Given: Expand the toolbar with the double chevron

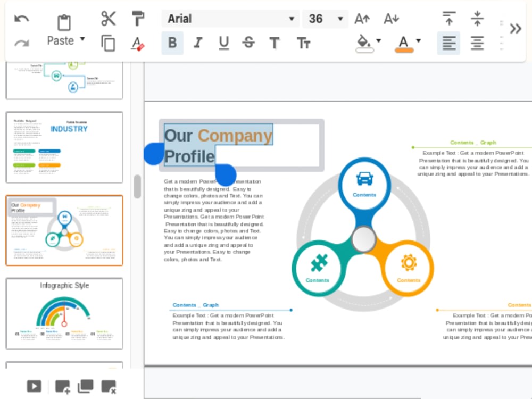Looking at the screenshot, I should (514, 29).
